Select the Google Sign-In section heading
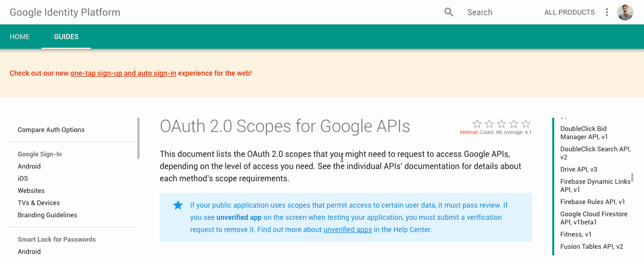The image size is (644, 264). pos(40,154)
